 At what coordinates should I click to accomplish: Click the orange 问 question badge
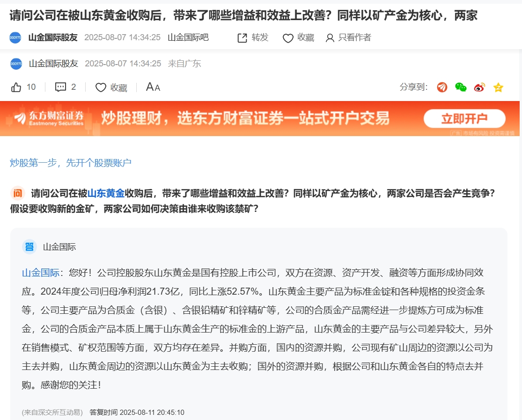coord(18,193)
